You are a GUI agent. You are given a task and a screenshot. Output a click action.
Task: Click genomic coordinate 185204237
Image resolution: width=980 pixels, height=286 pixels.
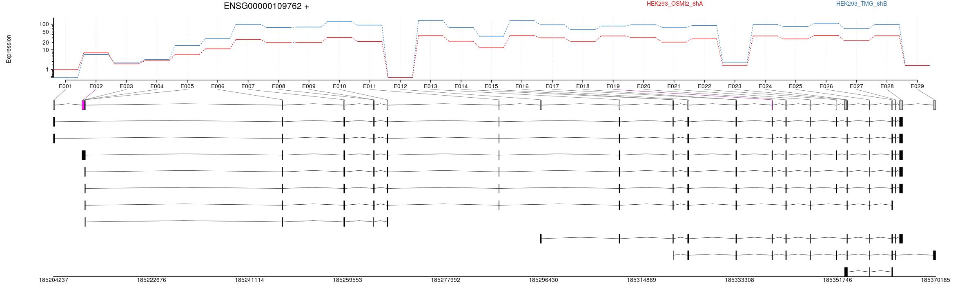[53, 280]
